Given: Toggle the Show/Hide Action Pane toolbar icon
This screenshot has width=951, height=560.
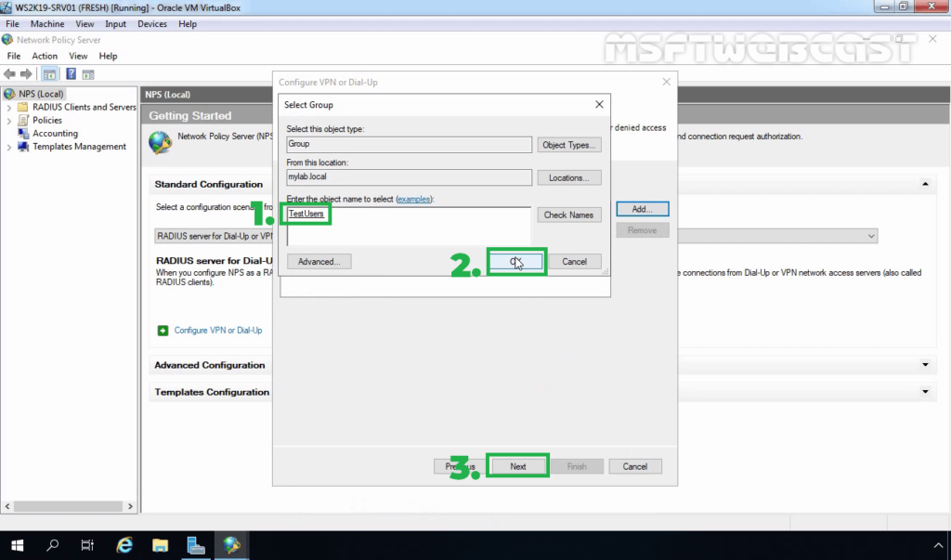Looking at the screenshot, I should click(x=88, y=74).
